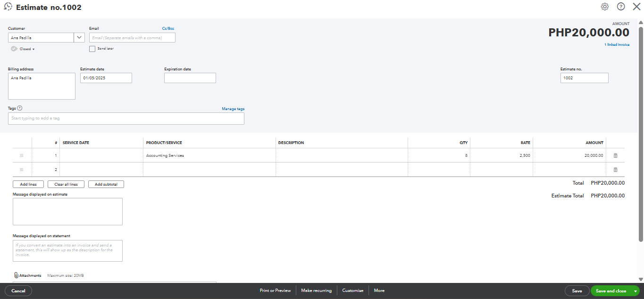Screen dimensions: 644x299
Task: Delete line 1 with trash icon
Action: coord(615,155)
